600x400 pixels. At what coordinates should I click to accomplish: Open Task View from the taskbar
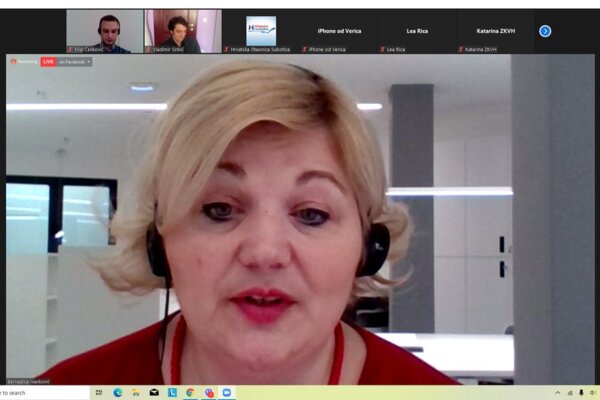coord(99,393)
